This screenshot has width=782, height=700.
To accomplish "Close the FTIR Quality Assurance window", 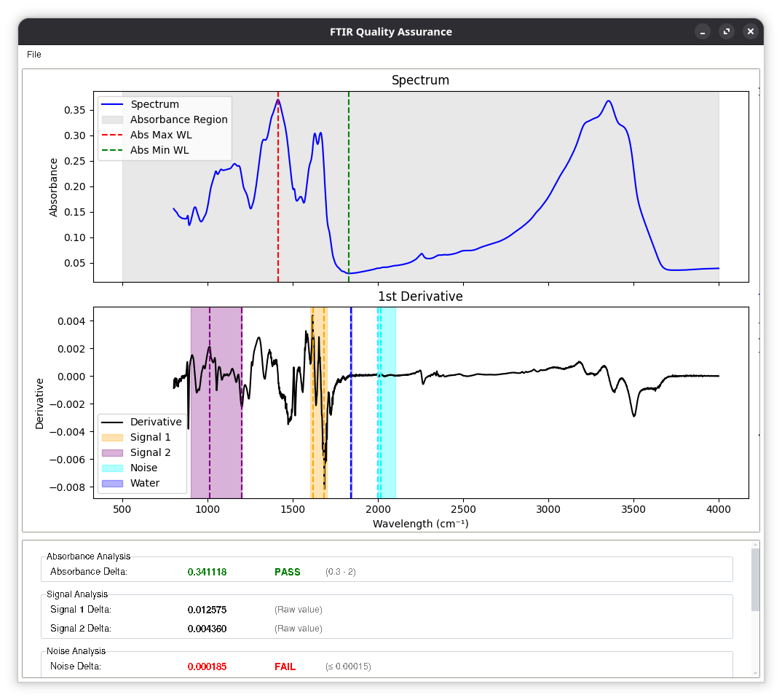I will (751, 32).
